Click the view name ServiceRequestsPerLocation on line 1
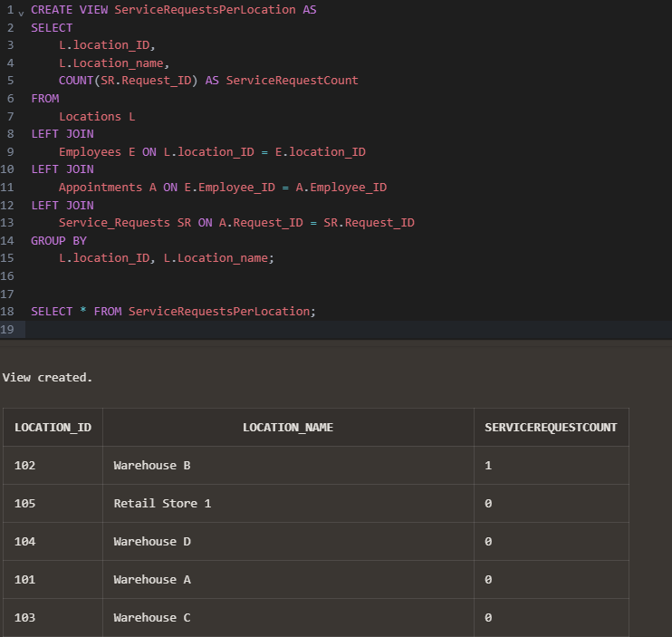This screenshot has height=637, width=672. point(205,10)
